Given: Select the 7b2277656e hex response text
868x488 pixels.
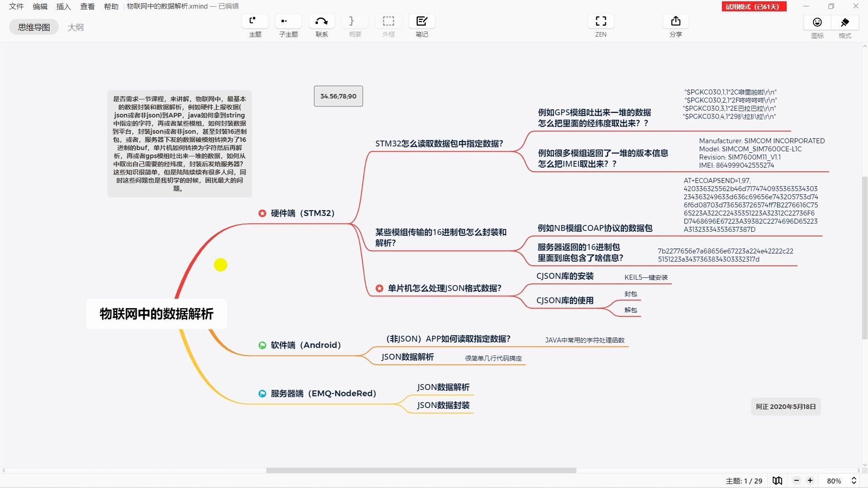Looking at the screenshot, I should tap(725, 255).
